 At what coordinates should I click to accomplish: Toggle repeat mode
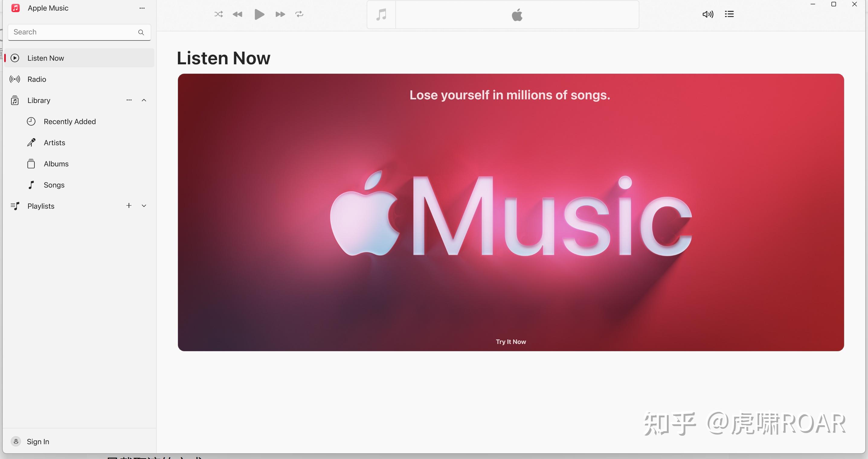click(x=299, y=14)
